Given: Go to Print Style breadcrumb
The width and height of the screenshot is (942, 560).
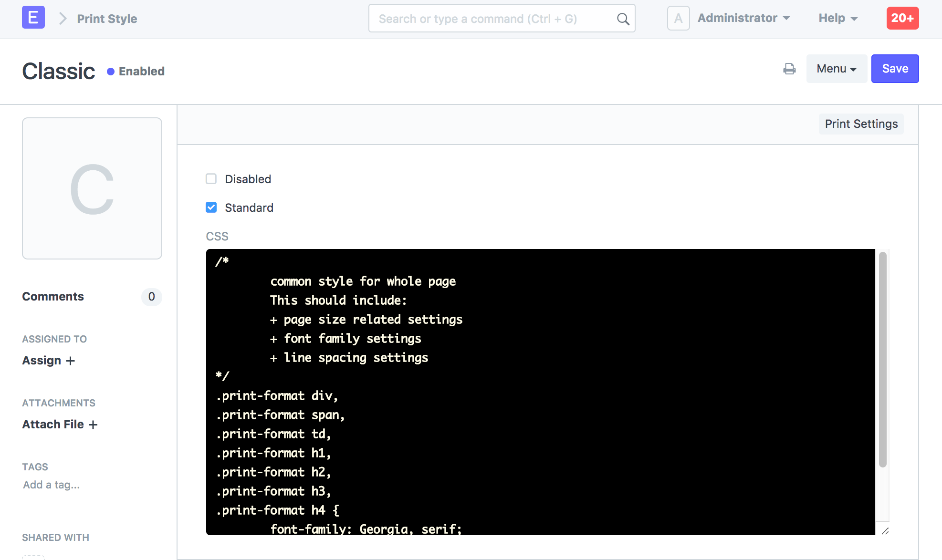Looking at the screenshot, I should (x=107, y=19).
